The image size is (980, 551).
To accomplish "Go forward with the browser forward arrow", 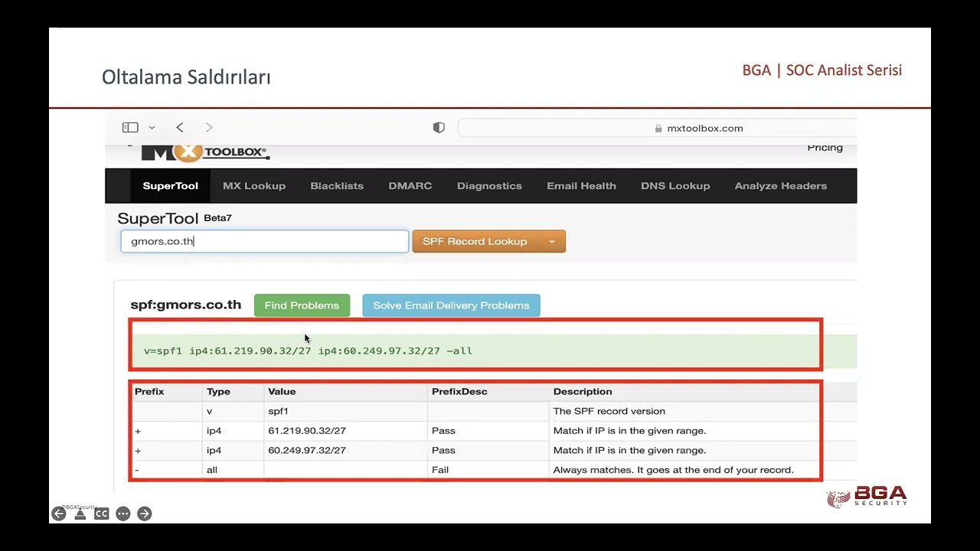I will click(209, 128).
